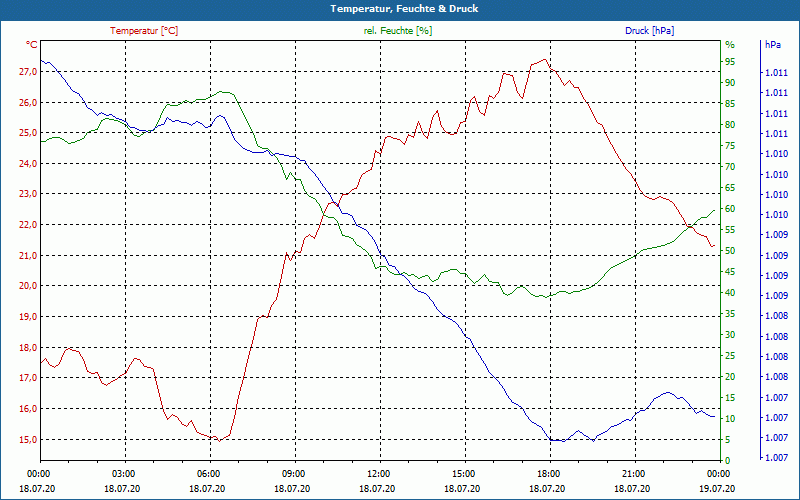The height and width of the screenshot is (500, 800).
Task: Click the 16,0 temperature axis value
Action: click(x=28, y=409)
